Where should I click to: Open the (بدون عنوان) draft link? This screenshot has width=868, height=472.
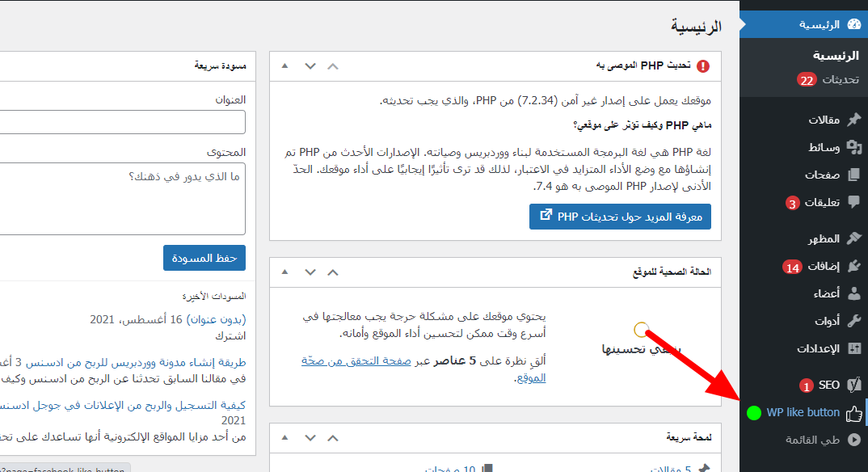216,319
